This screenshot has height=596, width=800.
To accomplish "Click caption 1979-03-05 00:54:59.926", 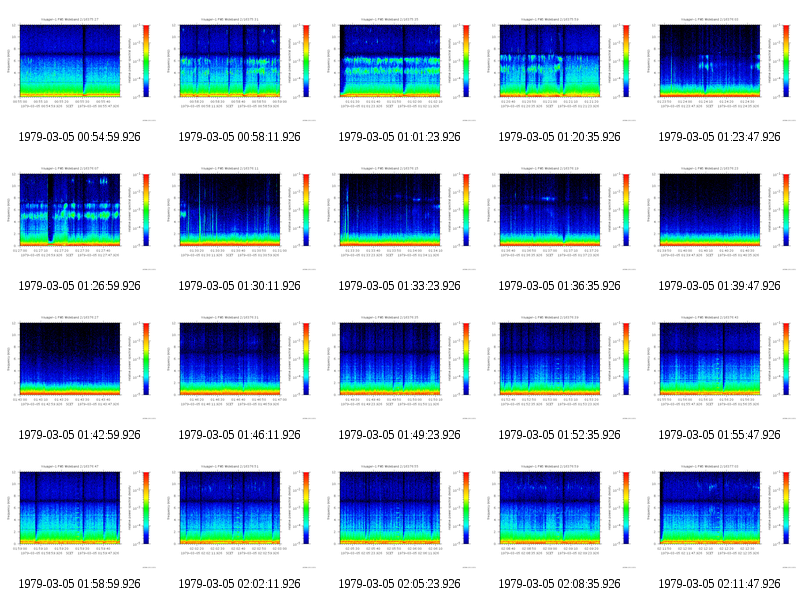I will pos(79,137).
